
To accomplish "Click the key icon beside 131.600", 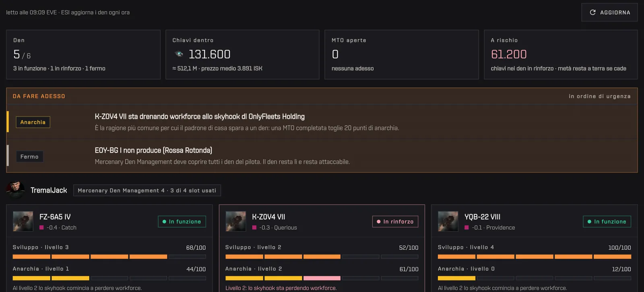I will [179, 54].
